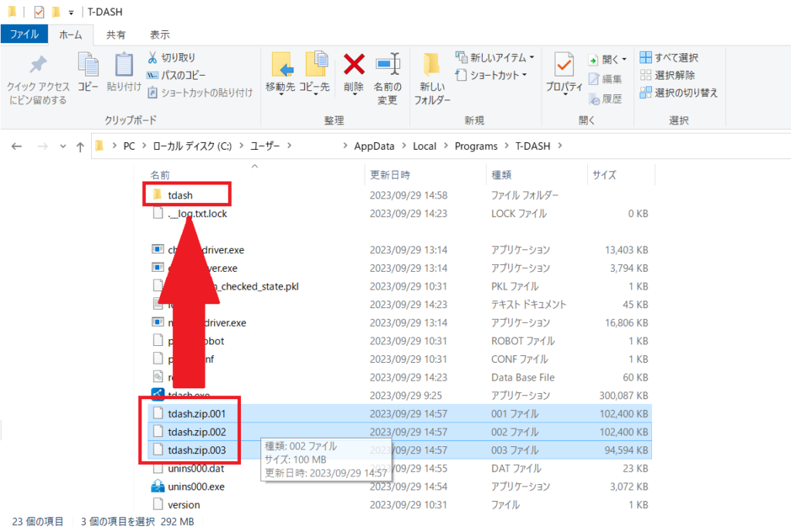Screen dimensions: 791x532
Task: Expand the Shortcut (ショートカット) dropdown
Action: [x=525, y=76]
